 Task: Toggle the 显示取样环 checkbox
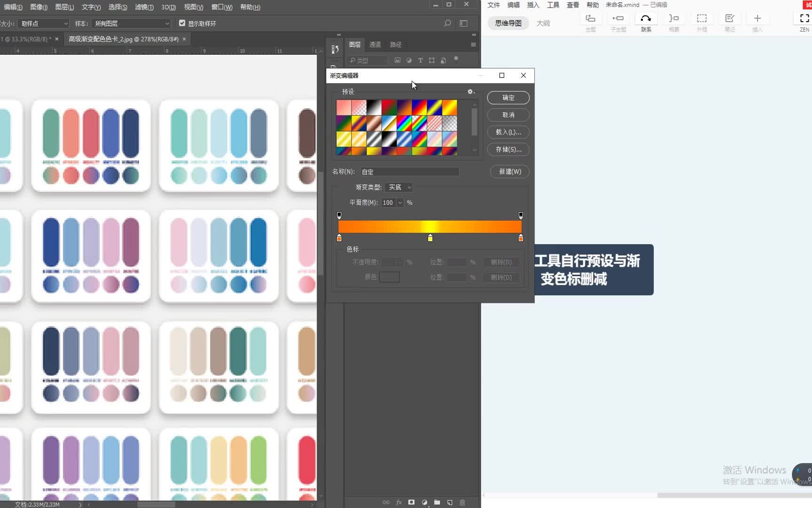(x=182, y=23)
